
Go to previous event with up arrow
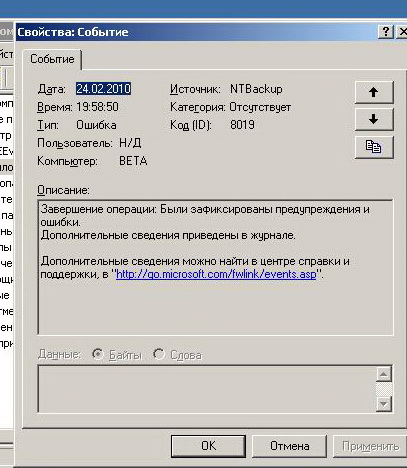(374, 92)
